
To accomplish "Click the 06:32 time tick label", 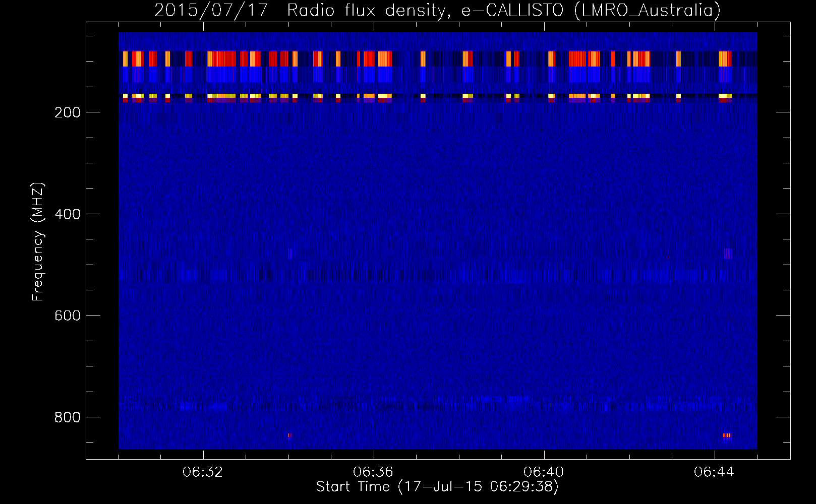I will click(203, 472).
